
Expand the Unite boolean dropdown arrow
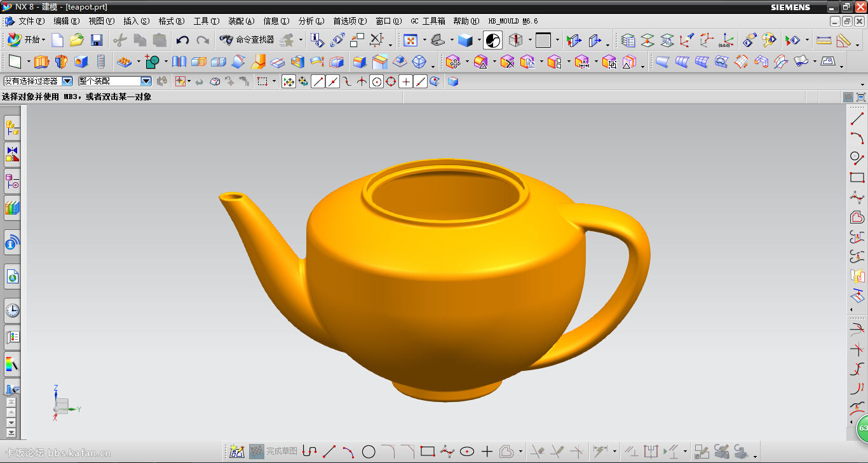coord(165,62)
